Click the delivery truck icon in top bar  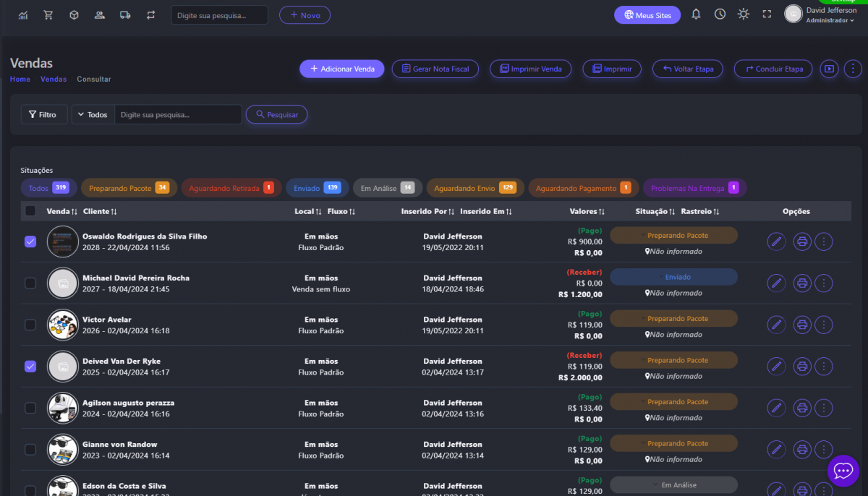(x=124, y=15)
